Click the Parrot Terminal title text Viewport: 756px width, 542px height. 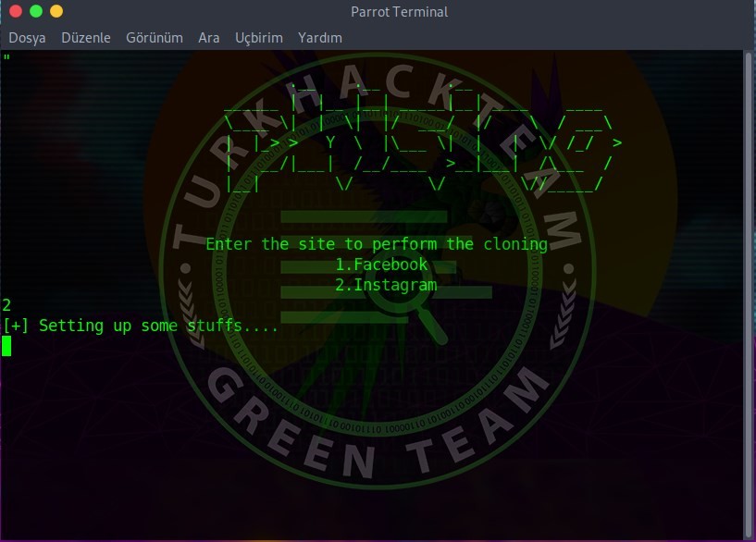coord(399,12)
